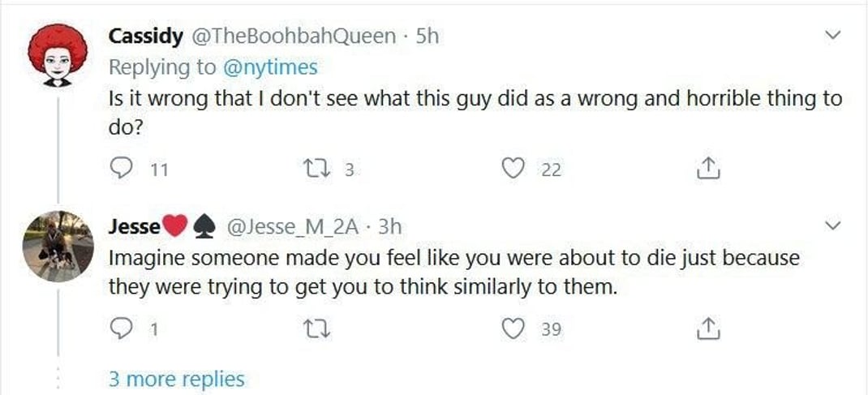This screenshot has height=395, width=868.
Task: Open Jesse's profile by display name
Action: (x=134, y=227)
